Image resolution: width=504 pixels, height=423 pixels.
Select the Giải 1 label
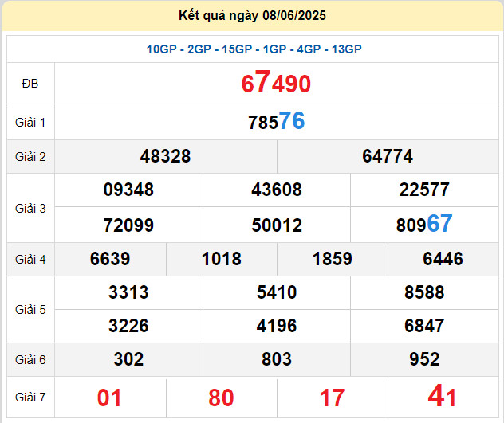30,123
